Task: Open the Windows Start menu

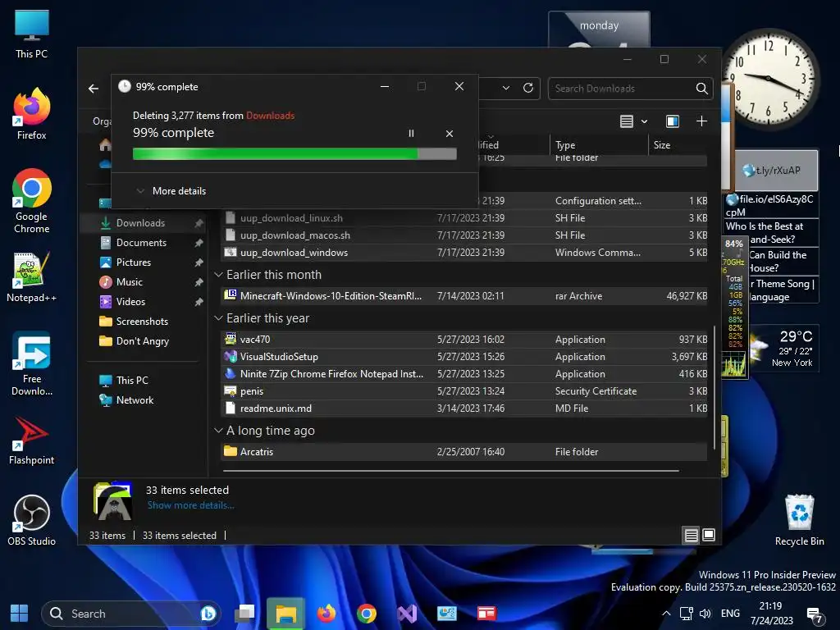Action: pyautogui.click(x=20, y=614)
